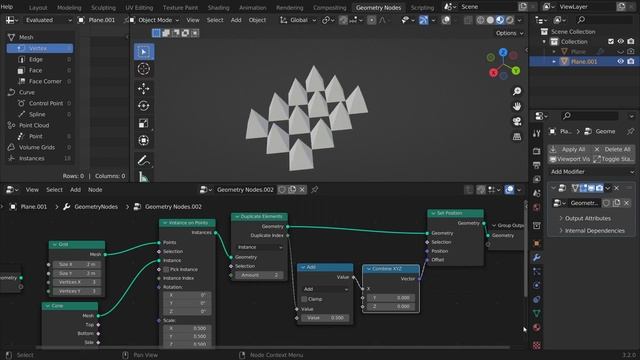640x360 pixels.
Task: Toggle viewport overlays button
Action: pos(446,20)
